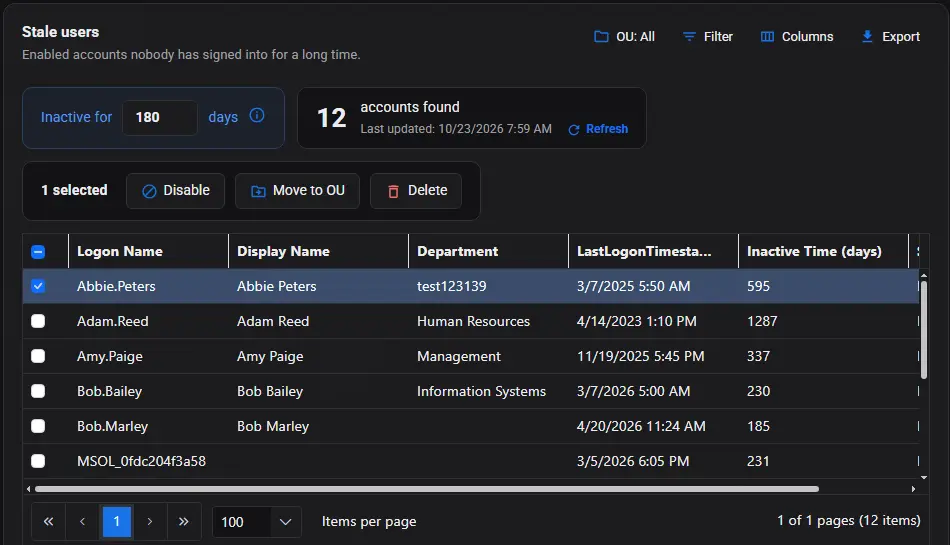Click the 595 inactive days value

click(x=759, y=286)
